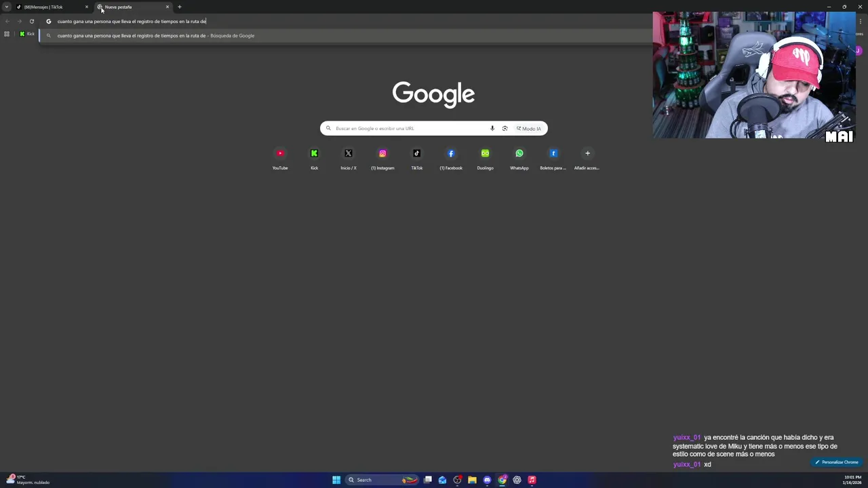Open Apple Music from taskbar
Screen dimensions: 868x488
532,480
